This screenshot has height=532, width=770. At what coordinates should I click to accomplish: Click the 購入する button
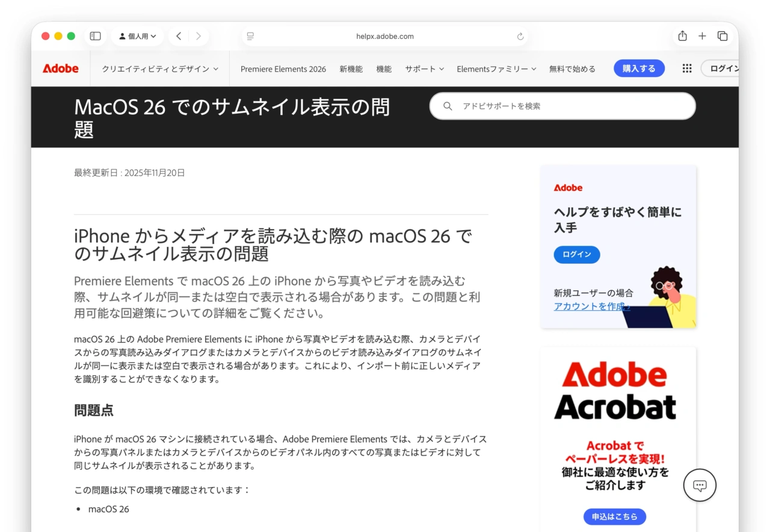[639, 69]
